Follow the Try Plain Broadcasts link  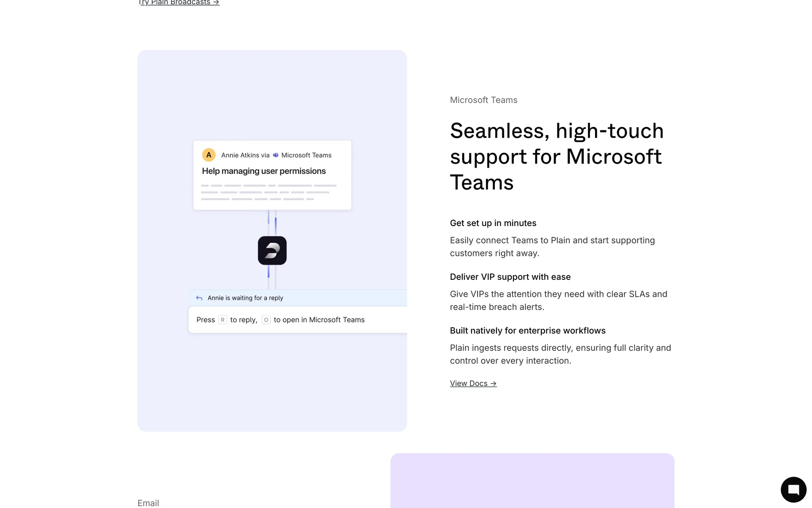tap(179, 3)
